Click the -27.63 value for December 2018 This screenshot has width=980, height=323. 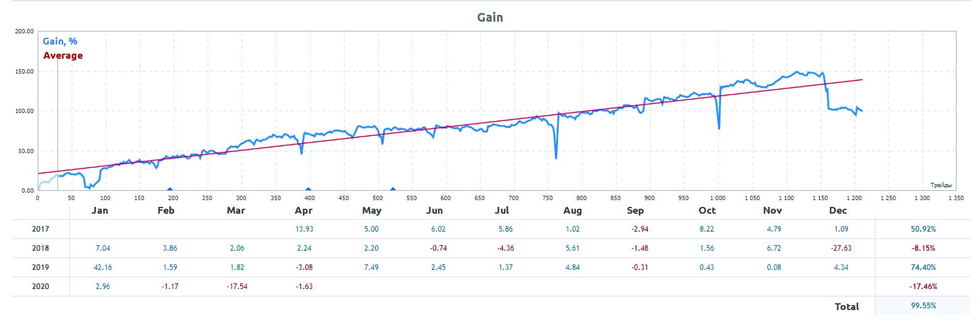(840, 248)
